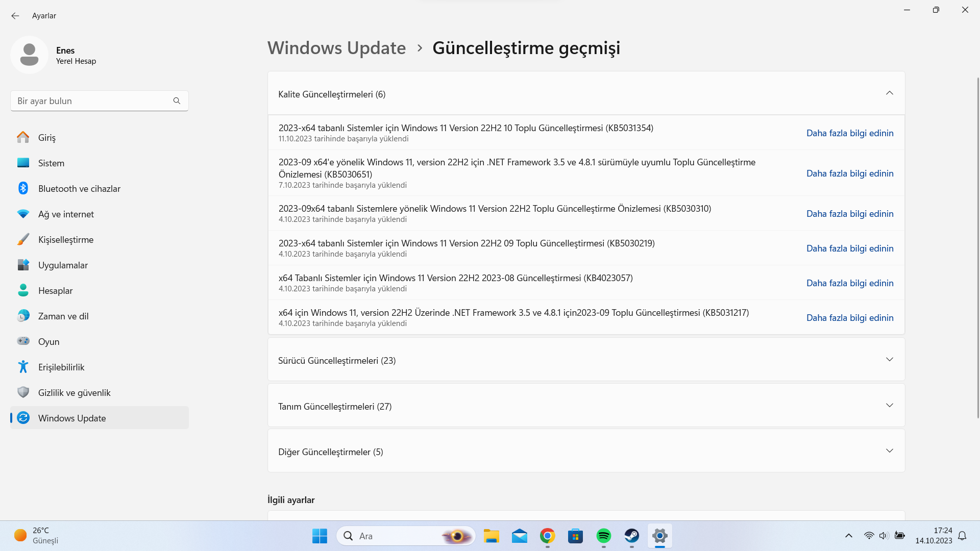
Task: Click the search magnifier icon in settings
Action: [x=177, y=101]
